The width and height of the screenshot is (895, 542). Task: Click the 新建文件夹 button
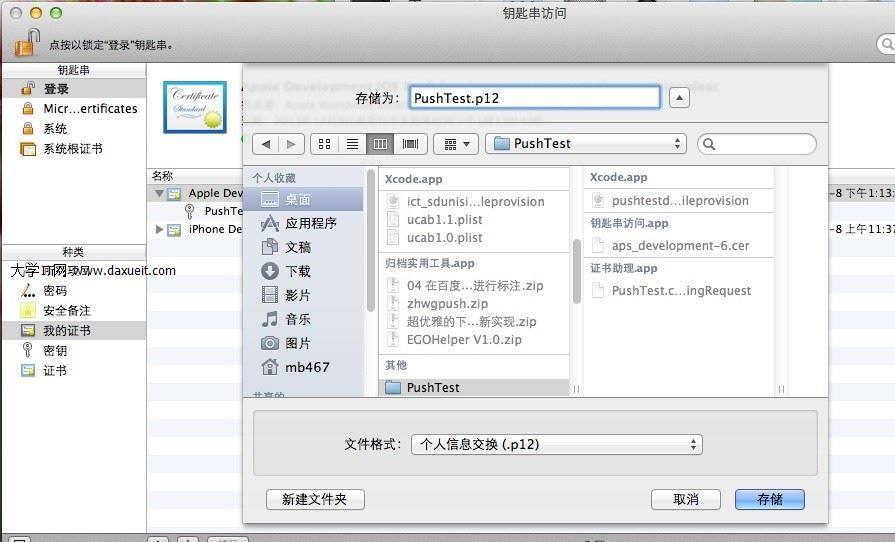pos(315,499)
